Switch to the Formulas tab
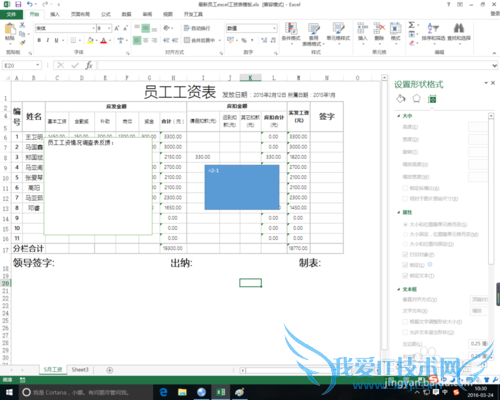Screen dimensions: 500x400 pyautogui.click(x=106, y=14)
